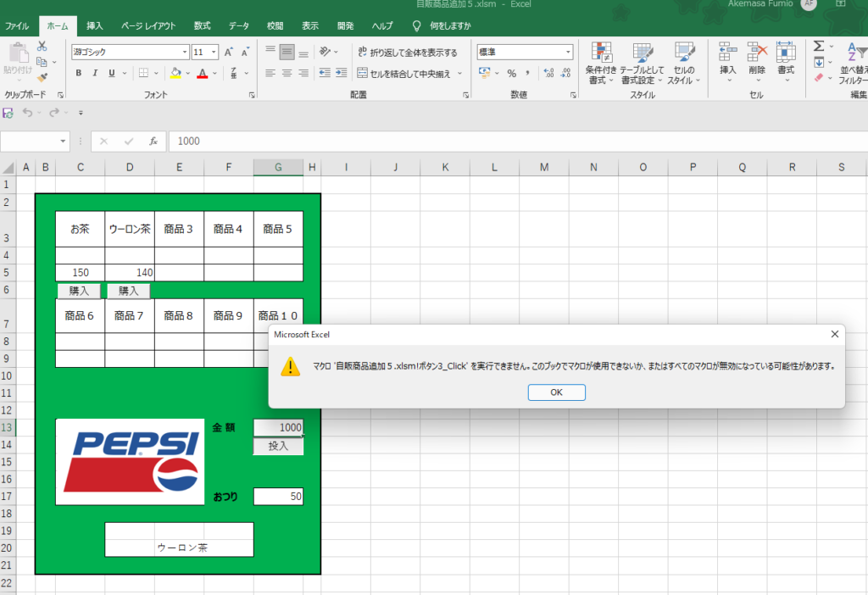868x595 pixels.
Task: Click the Cut scissors icon
Action: tap(42, 47)
